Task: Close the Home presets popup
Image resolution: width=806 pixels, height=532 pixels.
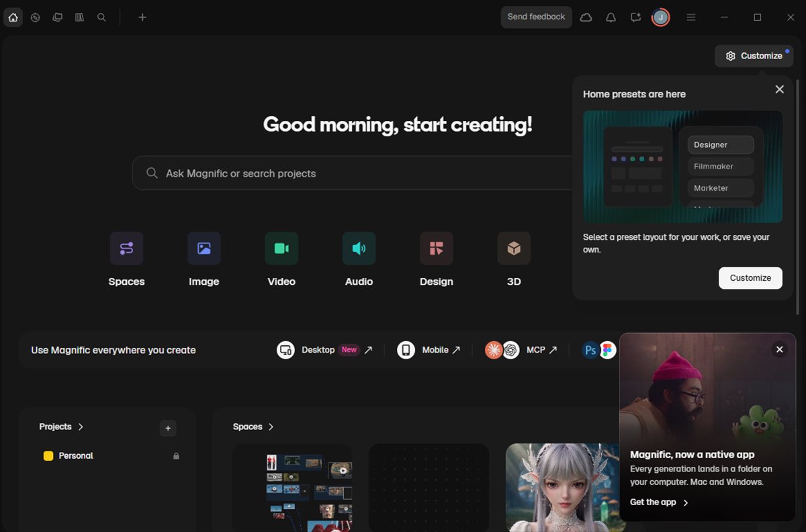Action: [x=779, y=89]
